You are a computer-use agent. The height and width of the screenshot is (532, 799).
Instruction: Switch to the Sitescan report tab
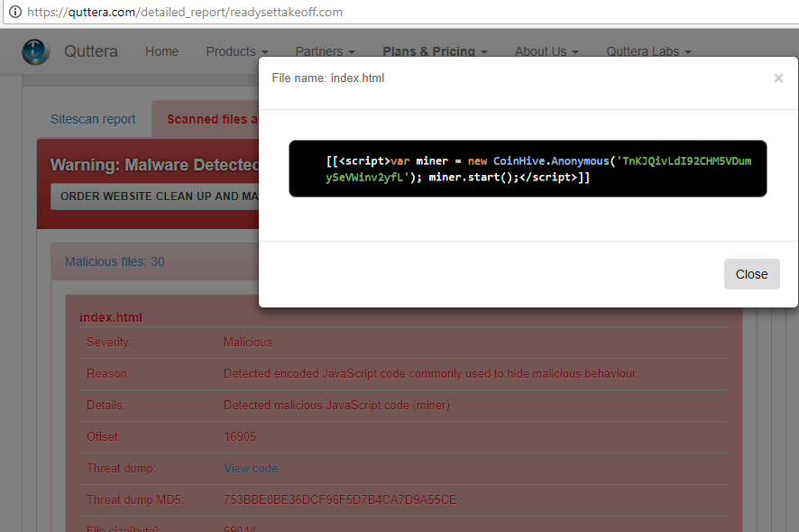click(x=93, y=119)
